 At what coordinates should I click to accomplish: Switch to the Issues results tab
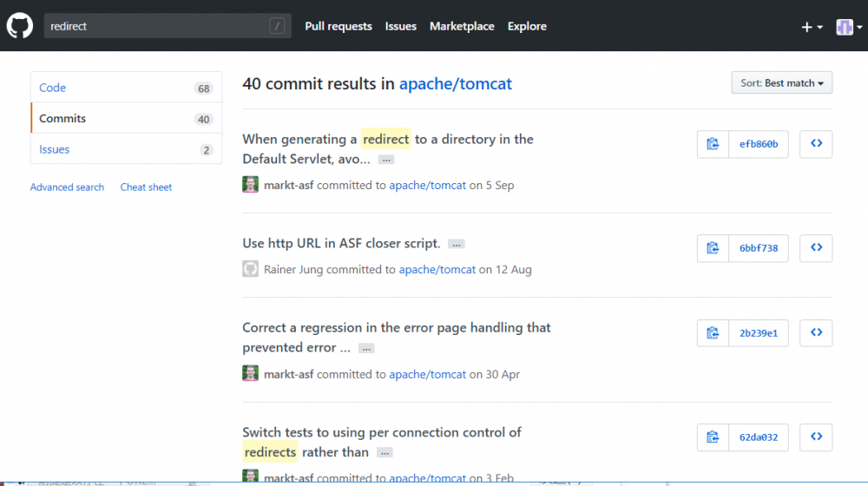click(55, 149)
